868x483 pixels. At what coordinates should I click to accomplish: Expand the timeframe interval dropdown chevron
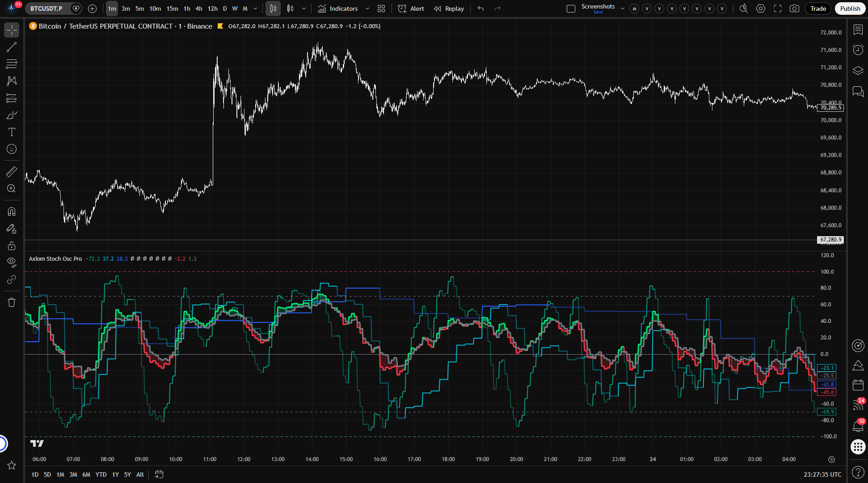255,8
